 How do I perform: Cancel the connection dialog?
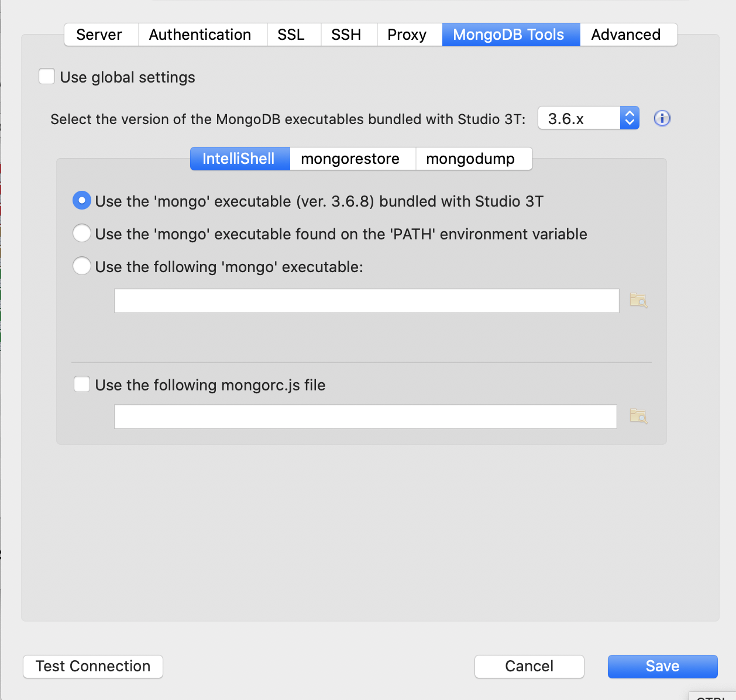[x=529, y=667]
